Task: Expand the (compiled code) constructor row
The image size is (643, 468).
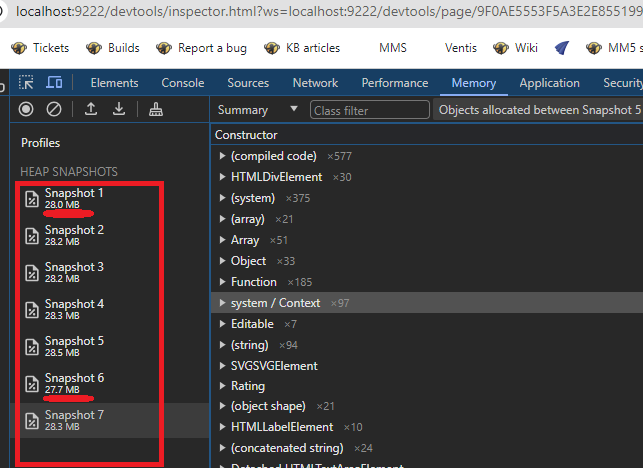Action: pyautogui.click(x=222, y=156)
